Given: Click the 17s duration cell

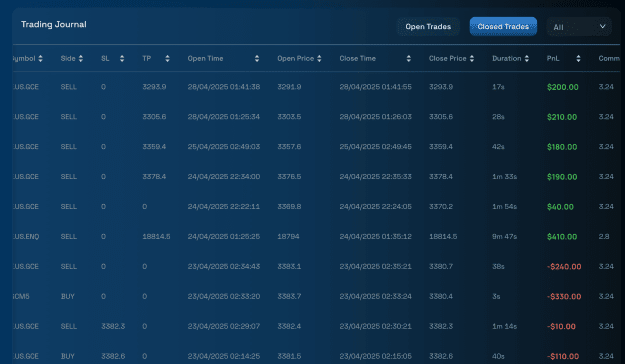Looking at the screenshot, I should pos(498,87).
